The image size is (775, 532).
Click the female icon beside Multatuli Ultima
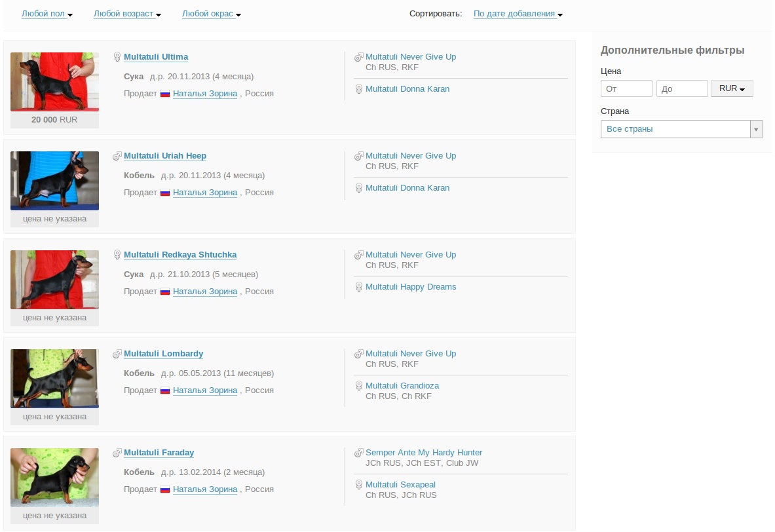point(117,57)
